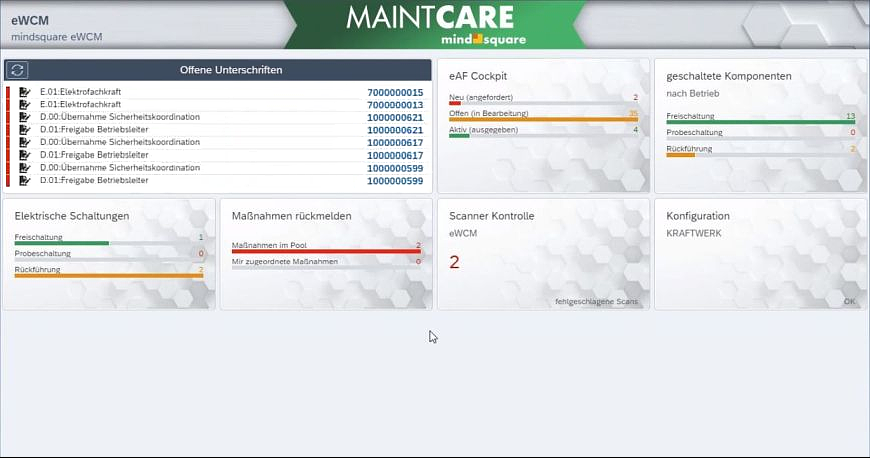Click Mir zugeordnete Maßnahmen label
870x458 pixels.
[285, 261]
